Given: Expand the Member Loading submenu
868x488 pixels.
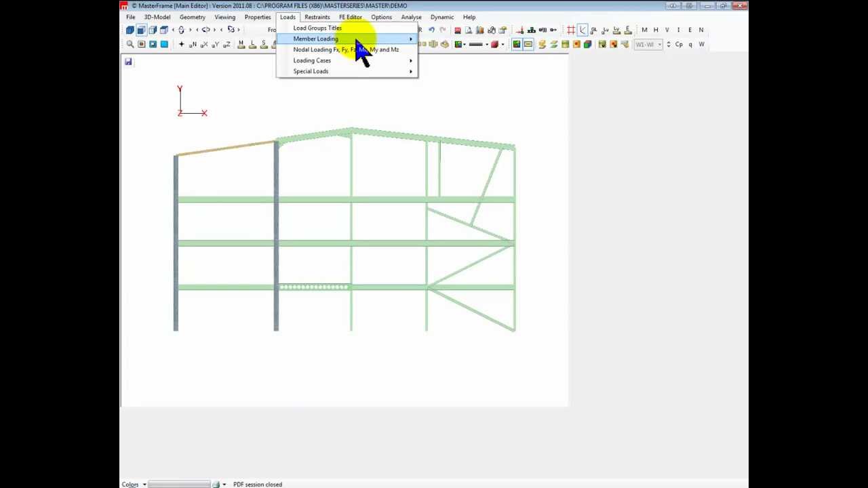Looking at the screenshot, I should click(x=347, y=39).
